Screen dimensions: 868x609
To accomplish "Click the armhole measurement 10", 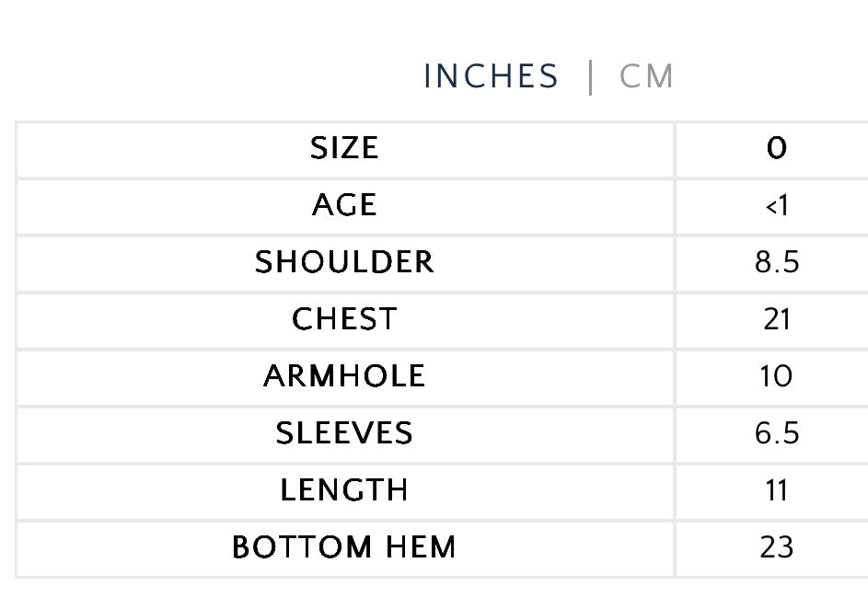I will (776, 376).
